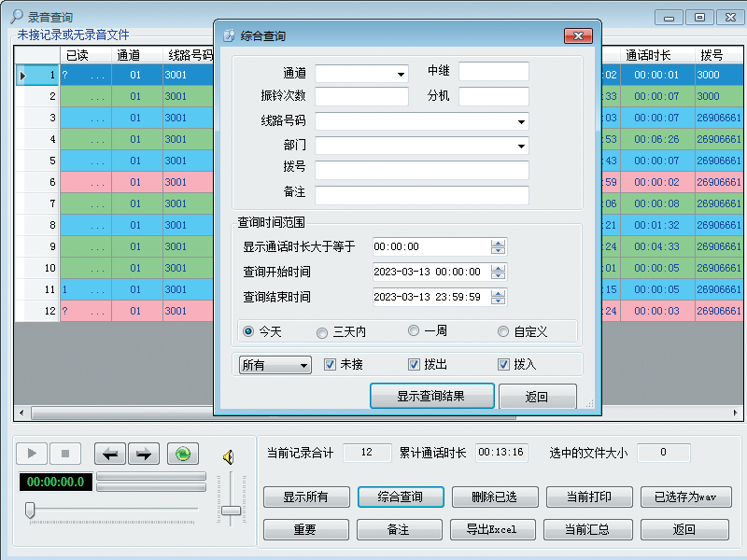747x560 pixels.
Task: Click the 分机 input field
Action: (494, 96)
